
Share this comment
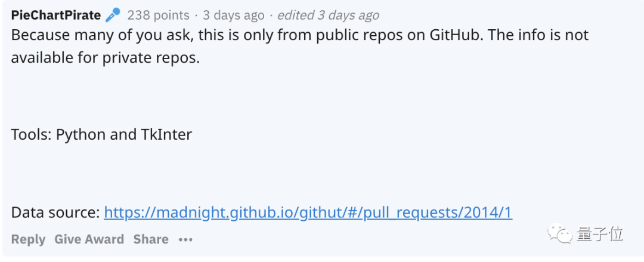point(151,239)
